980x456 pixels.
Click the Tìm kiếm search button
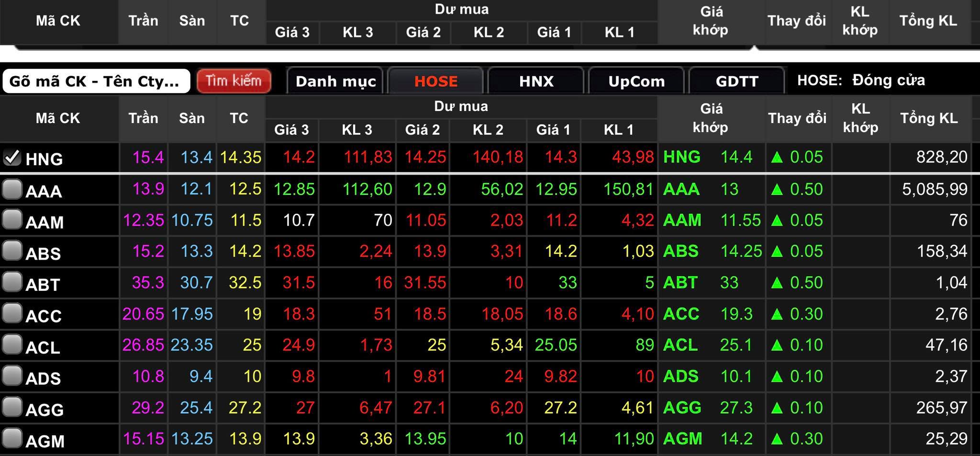[x=234, y=80]
